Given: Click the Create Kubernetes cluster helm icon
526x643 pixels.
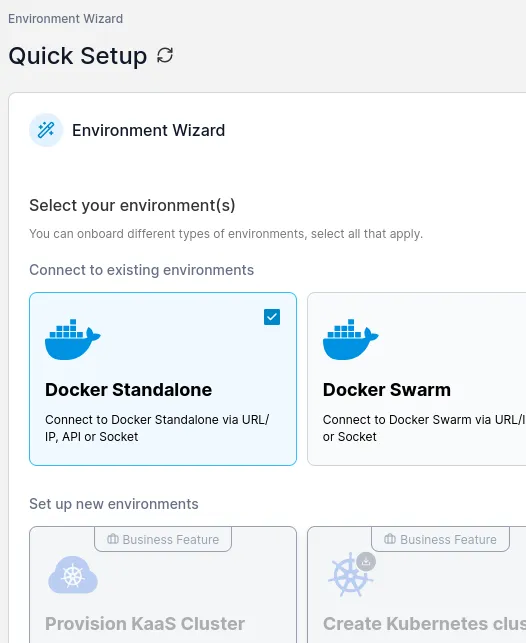Looking at the screenshot, I should pyautogui.click(x=351, y=574).
